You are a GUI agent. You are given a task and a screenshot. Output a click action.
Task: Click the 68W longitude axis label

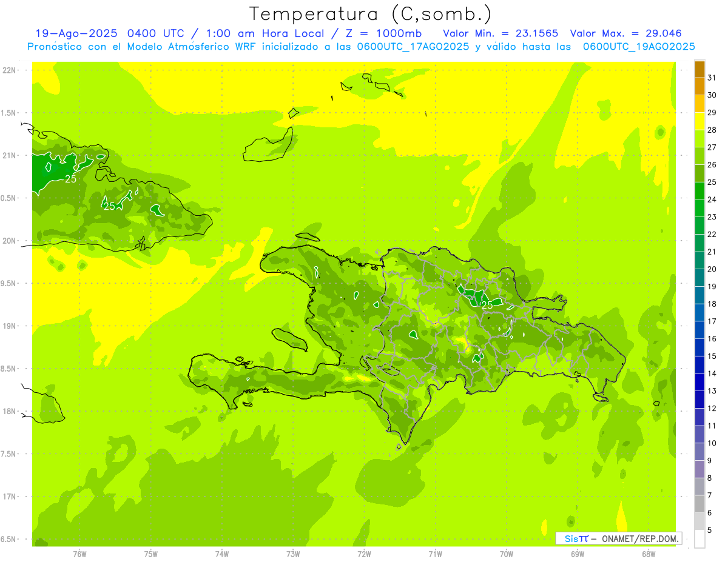(x=649, y=554)
